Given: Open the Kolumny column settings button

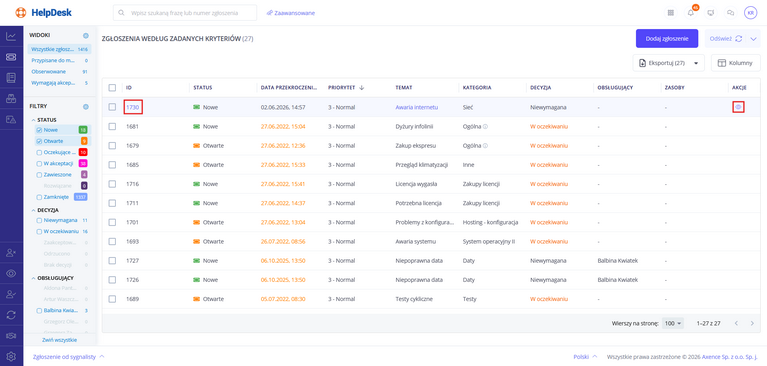Looking at the screenshot, I should pos(736,63).
